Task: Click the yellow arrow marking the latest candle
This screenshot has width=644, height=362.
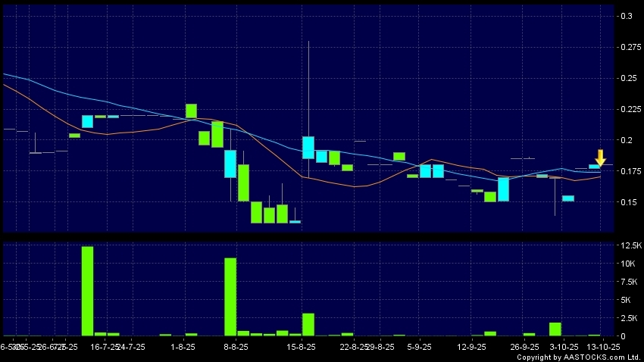Action: [x=600, y=158]
